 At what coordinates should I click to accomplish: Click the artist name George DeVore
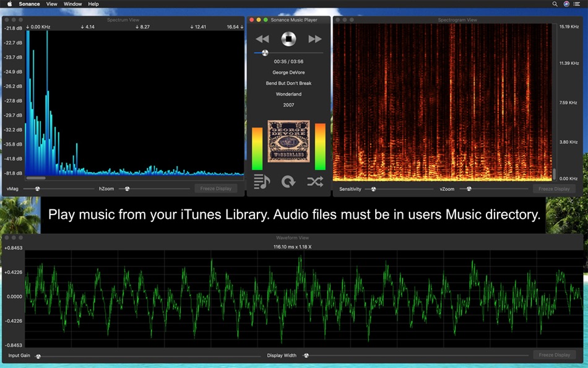click(288, 72)
